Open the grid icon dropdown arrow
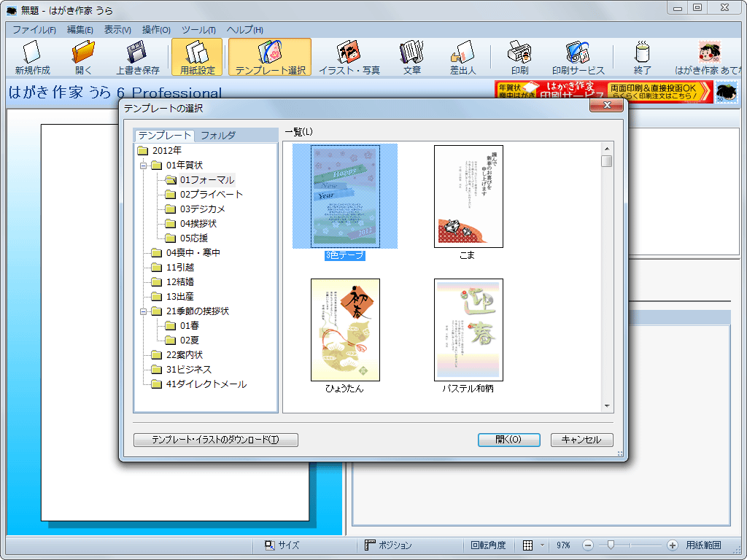The height and width of the screenshot is (560, 747). coord(542,545)
